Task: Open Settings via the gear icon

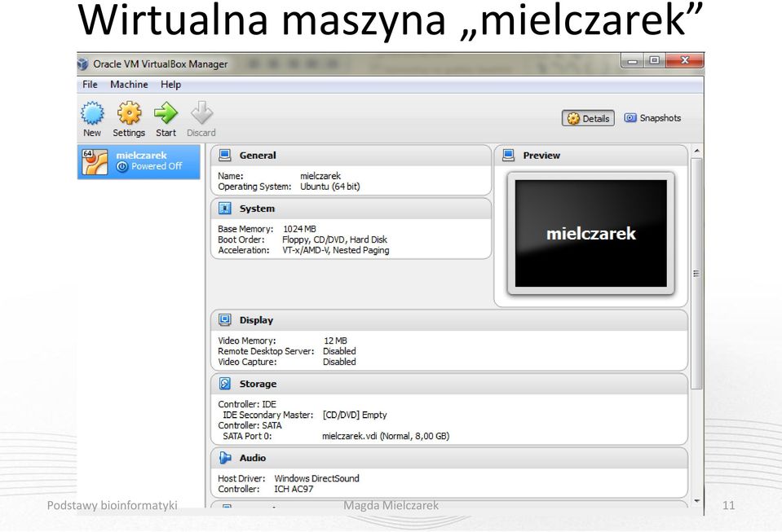Action: click(x=129, y=113)
